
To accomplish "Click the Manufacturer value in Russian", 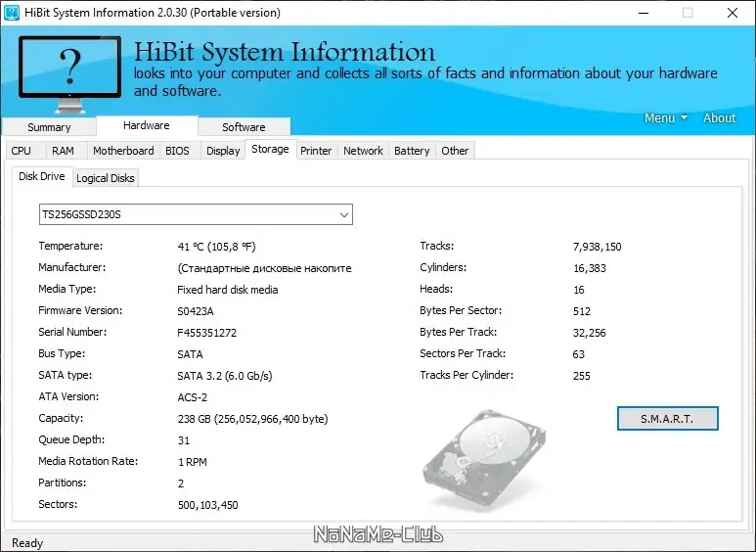I will tap(265, 268).
